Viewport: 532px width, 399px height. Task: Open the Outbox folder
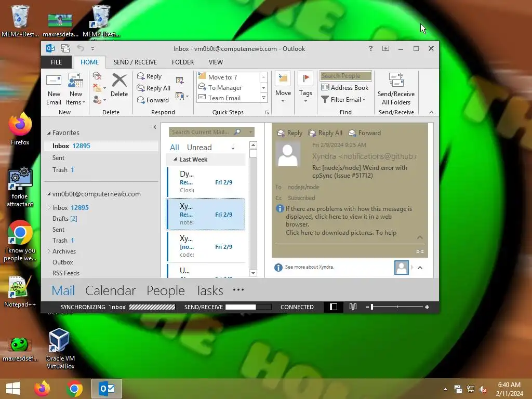coord(62,262)
